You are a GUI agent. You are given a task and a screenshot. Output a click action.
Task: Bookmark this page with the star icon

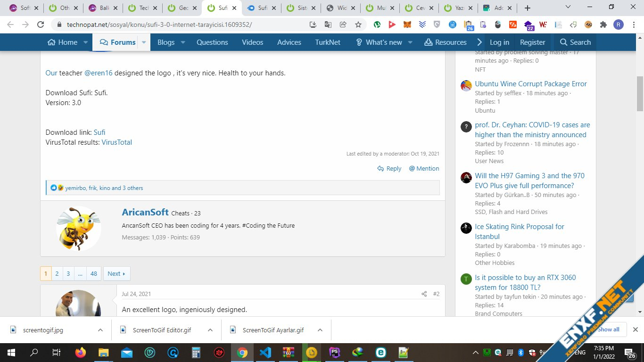tap(358, 25)
